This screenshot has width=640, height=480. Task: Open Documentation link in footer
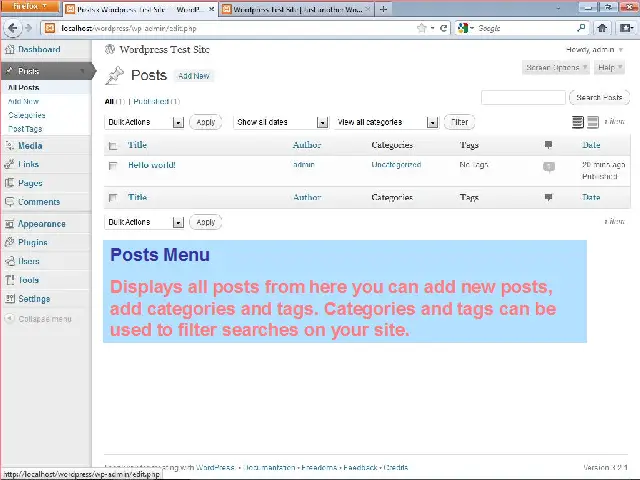(269, 467)
